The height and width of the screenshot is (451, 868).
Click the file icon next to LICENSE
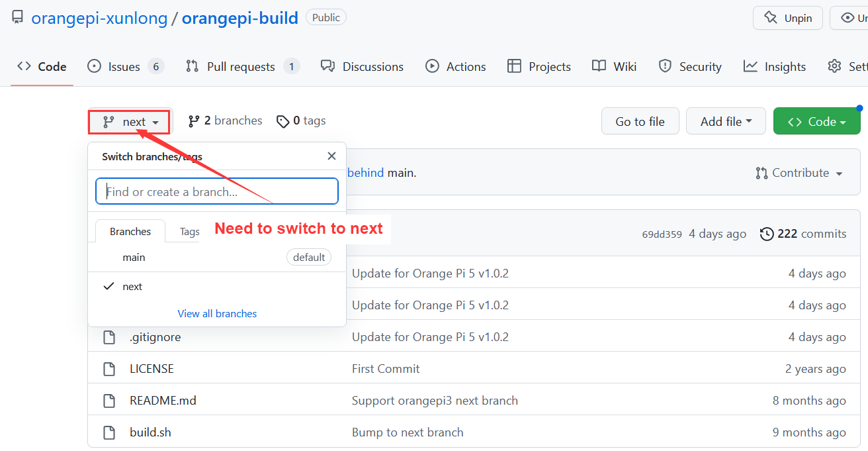point(109,369)
